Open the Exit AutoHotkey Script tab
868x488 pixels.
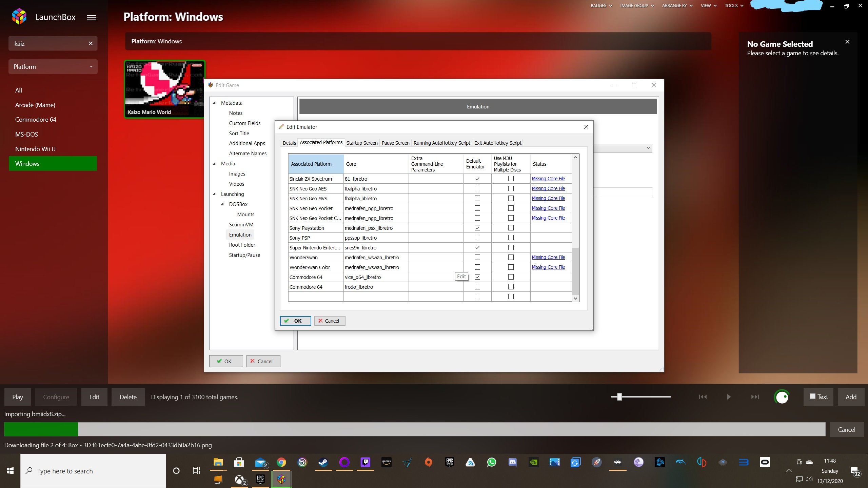(x=498, y=143)
